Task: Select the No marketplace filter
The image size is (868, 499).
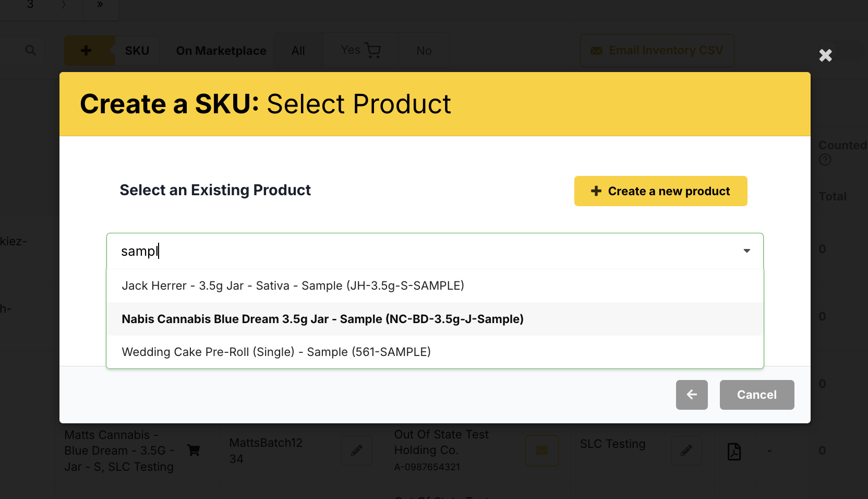Action: click(x=424, y=51)
